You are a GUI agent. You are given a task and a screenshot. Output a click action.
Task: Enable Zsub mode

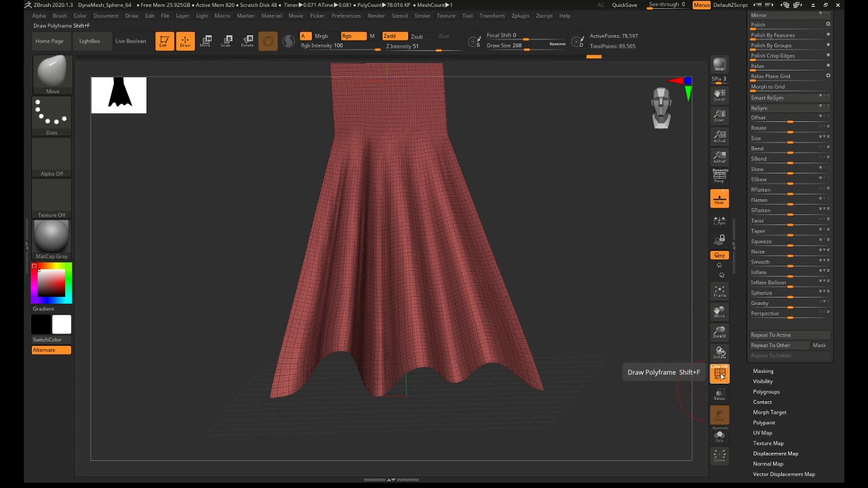(417, 36)
